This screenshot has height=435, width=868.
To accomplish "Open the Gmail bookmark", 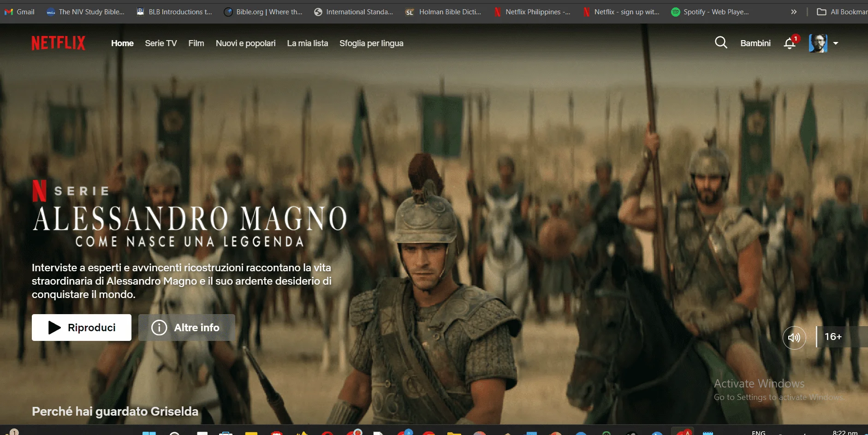I will (20, 12).
